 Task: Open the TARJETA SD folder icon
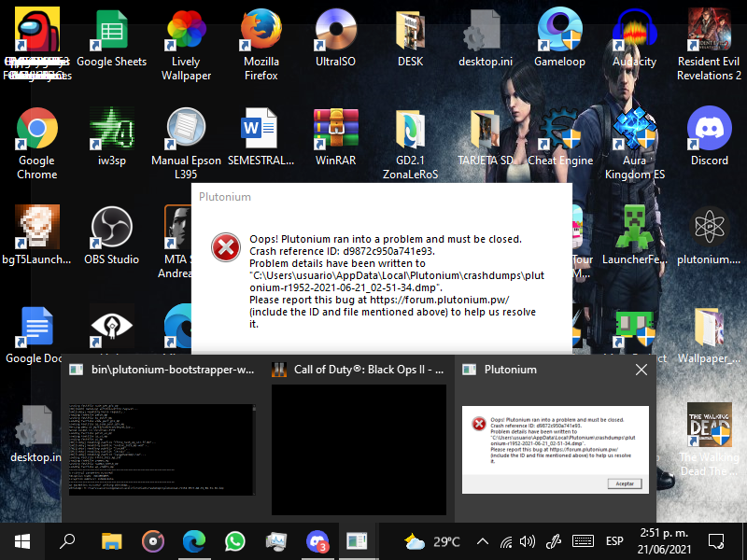coord(485,137)
